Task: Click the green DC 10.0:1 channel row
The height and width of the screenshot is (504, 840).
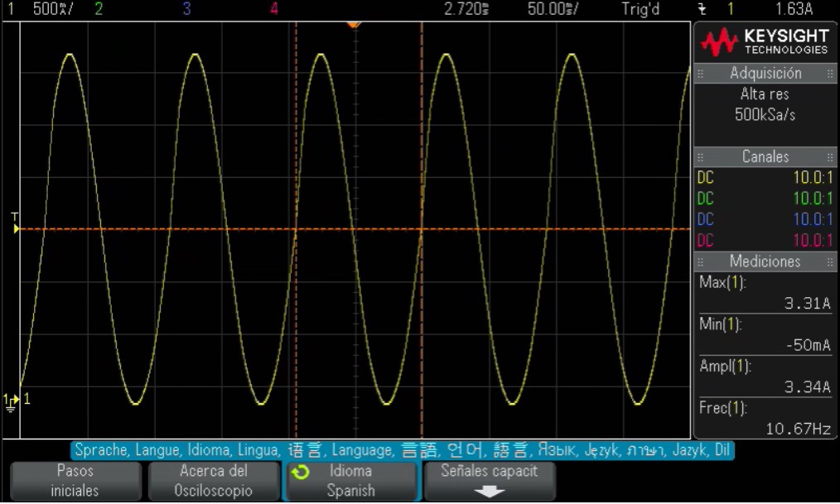Action: (765, 199)
